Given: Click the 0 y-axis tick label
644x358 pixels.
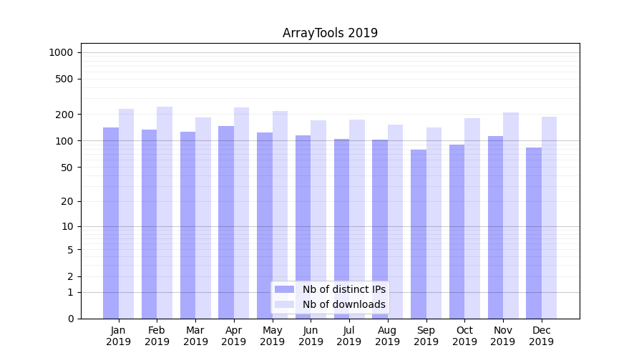Looking at the screenshot, I should coord(70,319).
